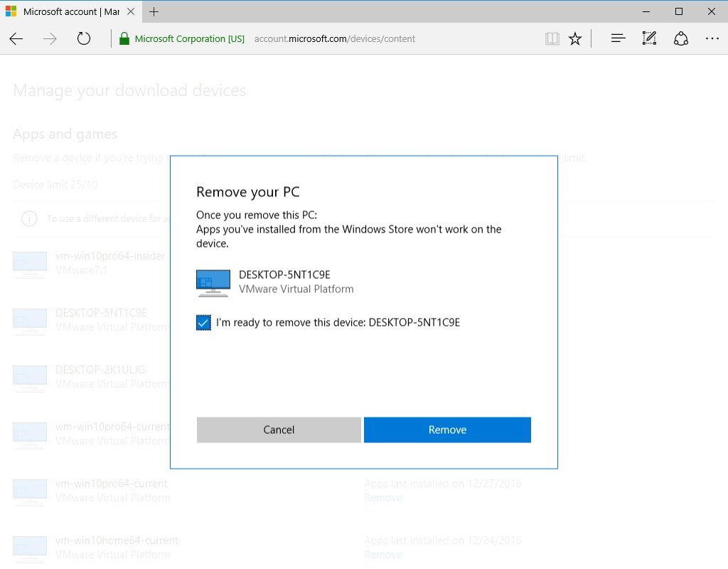Open the Hub pane
The height and width of the screenshot is (569, 728).
618,38
